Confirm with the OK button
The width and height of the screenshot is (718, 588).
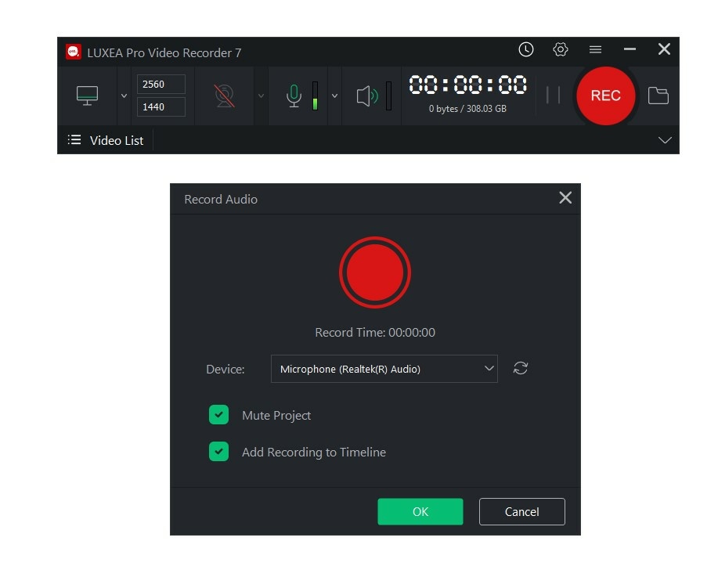pos(420,511)
